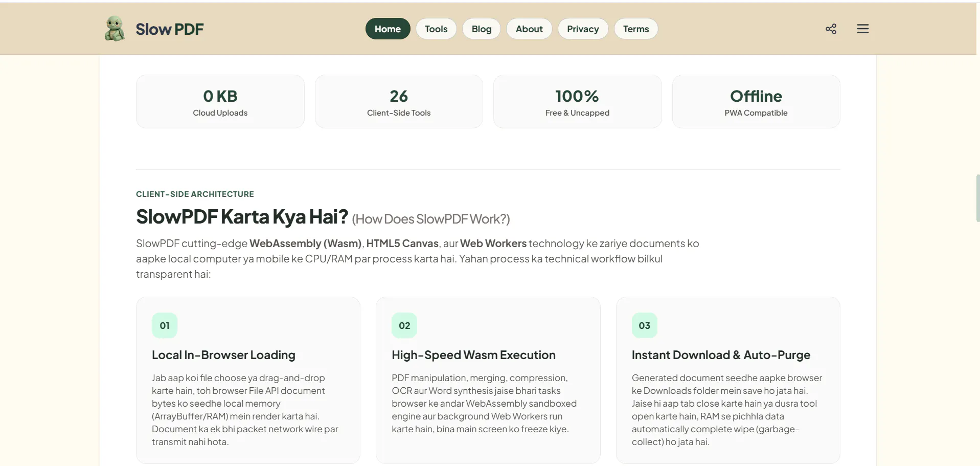Click the bold WebAssembly (Wasm) text
The image size is (980, 466).
coord(306,243)
